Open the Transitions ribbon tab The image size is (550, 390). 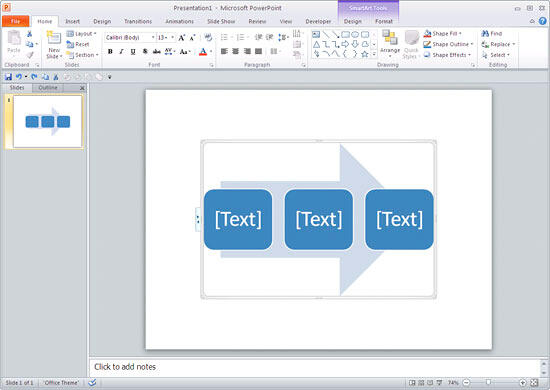138,21
